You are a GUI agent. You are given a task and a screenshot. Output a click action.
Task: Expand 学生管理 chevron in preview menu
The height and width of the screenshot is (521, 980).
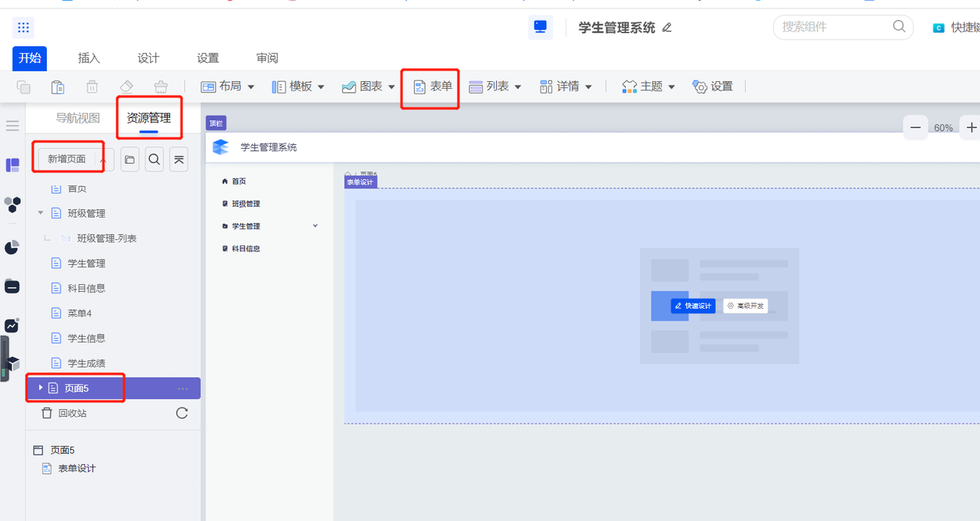click(315, 225)
